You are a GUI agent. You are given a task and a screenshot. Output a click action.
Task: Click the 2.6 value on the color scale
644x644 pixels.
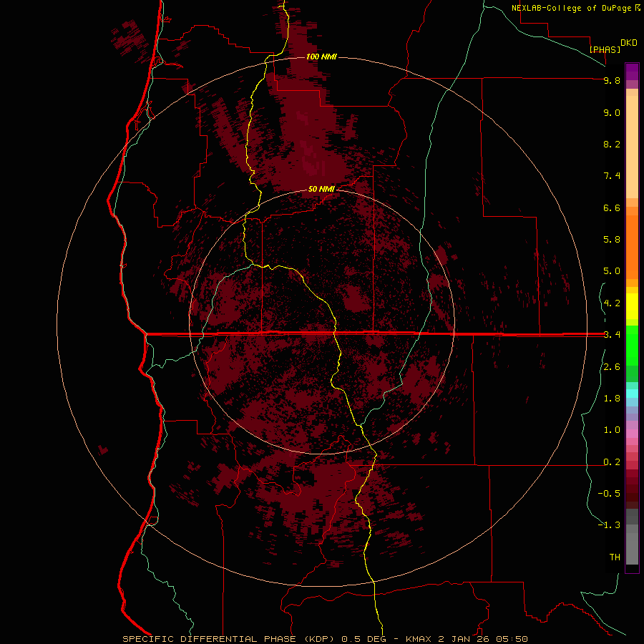pyautogui.click(x=612, y=367)
